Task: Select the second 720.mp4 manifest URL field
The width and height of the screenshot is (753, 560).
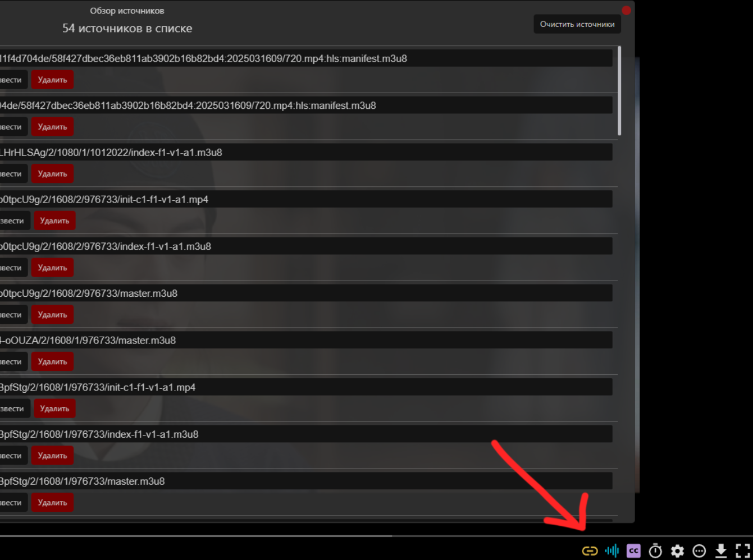Action: tap(306, 105)
